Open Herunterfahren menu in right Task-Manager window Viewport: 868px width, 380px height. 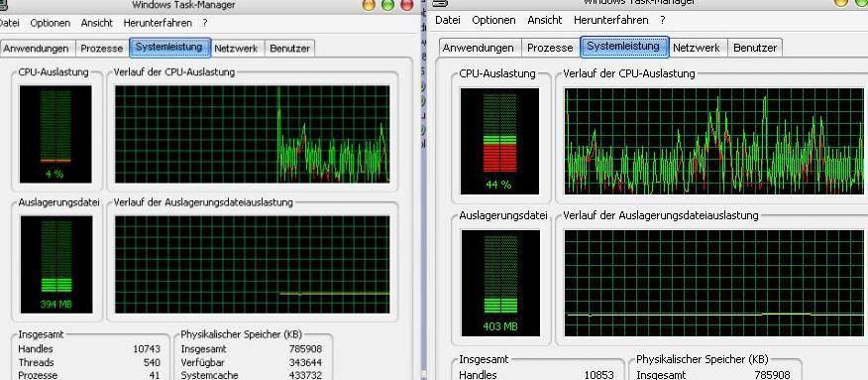tap(610, 20)
